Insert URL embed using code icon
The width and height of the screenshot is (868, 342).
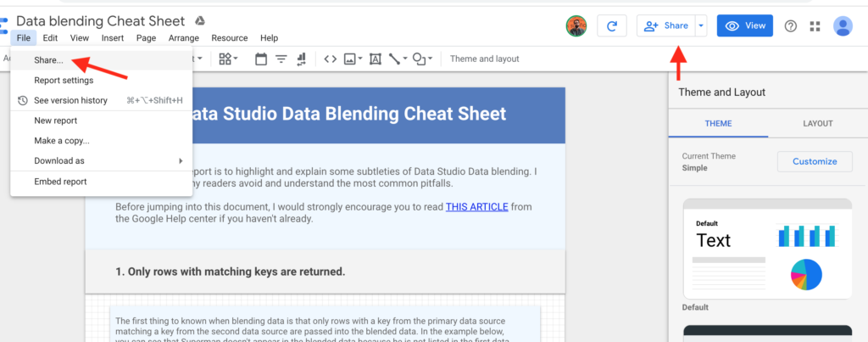[x=331, y=59]
